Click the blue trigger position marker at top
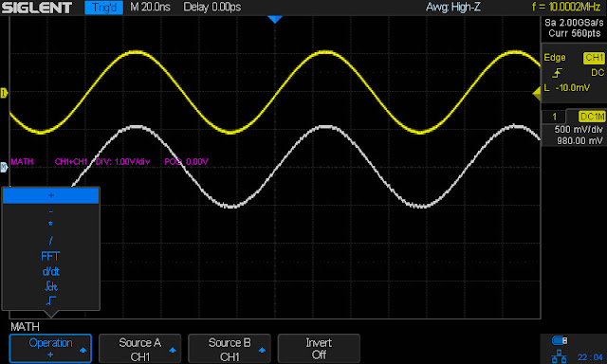Screen dimensions: 607x364 275,19
